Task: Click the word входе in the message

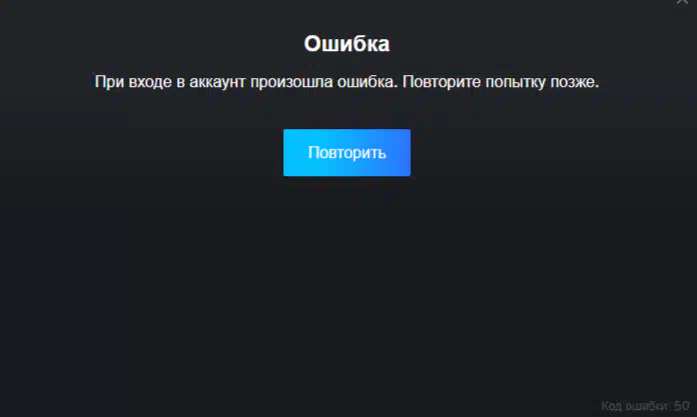Action: coord(150,82)
